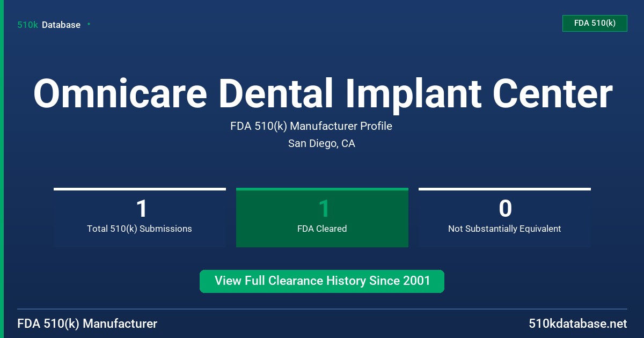Viewport: 644px width, 338px height.
Task: Select the Omnicare Dental Implant Center heading
Action: tap(322, 94)
